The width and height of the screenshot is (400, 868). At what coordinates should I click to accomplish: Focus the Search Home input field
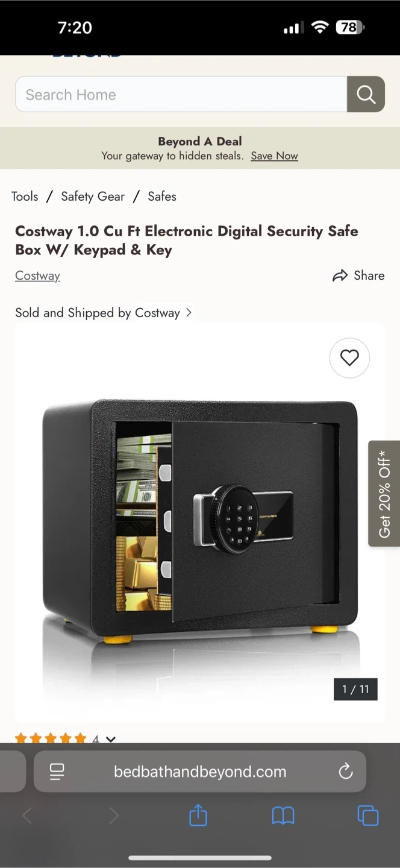[181, 94]
